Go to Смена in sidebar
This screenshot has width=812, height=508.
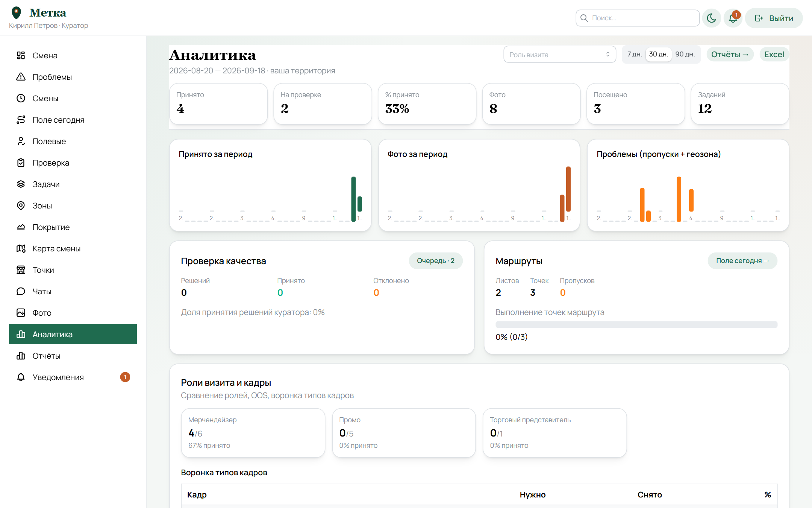[x=73, y=55]
